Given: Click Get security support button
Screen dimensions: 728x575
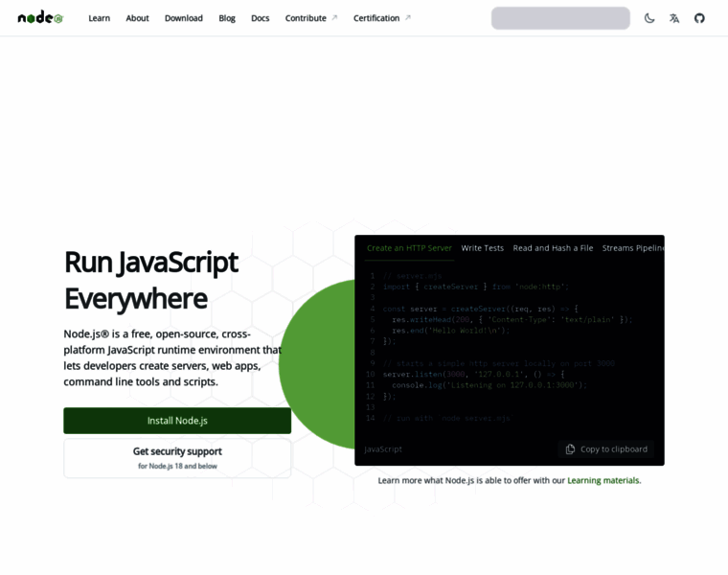Looking at the screenshot, I should coord(177,458).
